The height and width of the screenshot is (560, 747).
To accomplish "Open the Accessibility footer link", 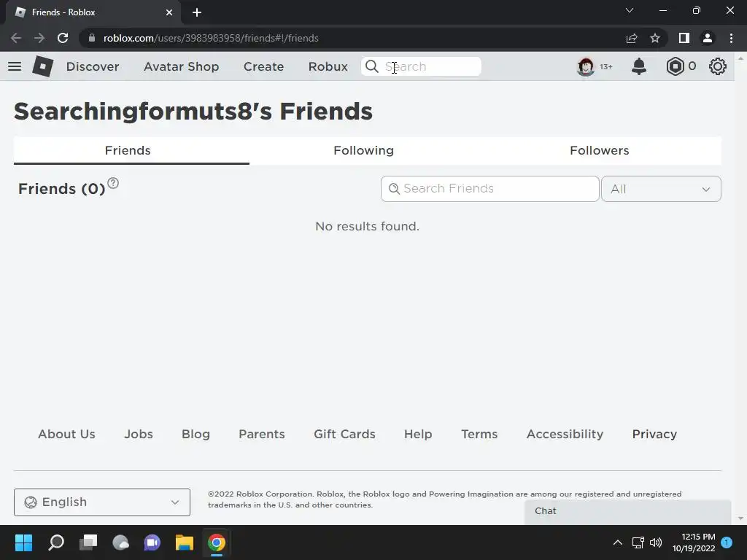I will tap(565, 435).
